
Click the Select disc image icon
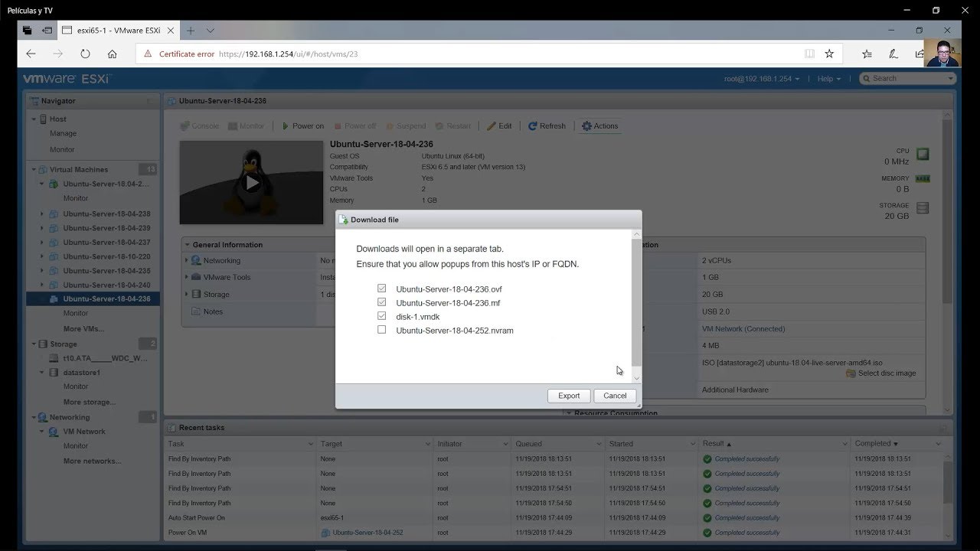tap(851, 373)
